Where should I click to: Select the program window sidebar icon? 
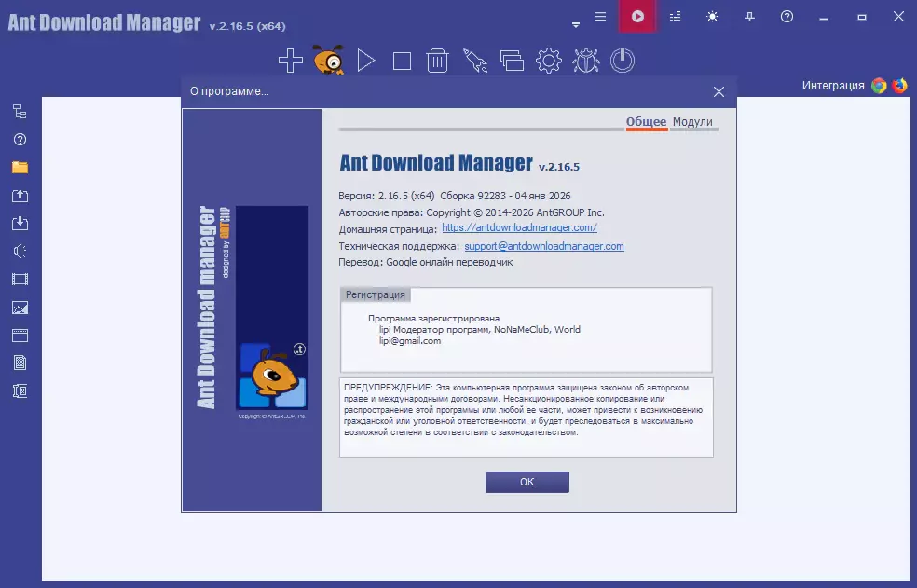(x=20, y=335)
